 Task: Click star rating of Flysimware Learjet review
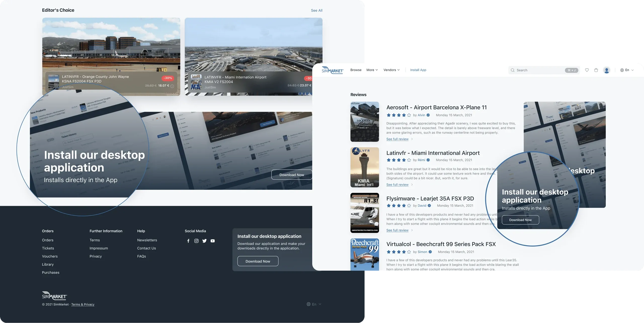[x=399, y=206]
